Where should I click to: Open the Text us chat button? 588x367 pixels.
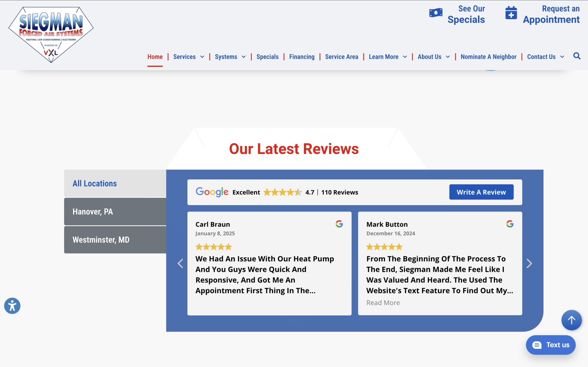[550, 345]
